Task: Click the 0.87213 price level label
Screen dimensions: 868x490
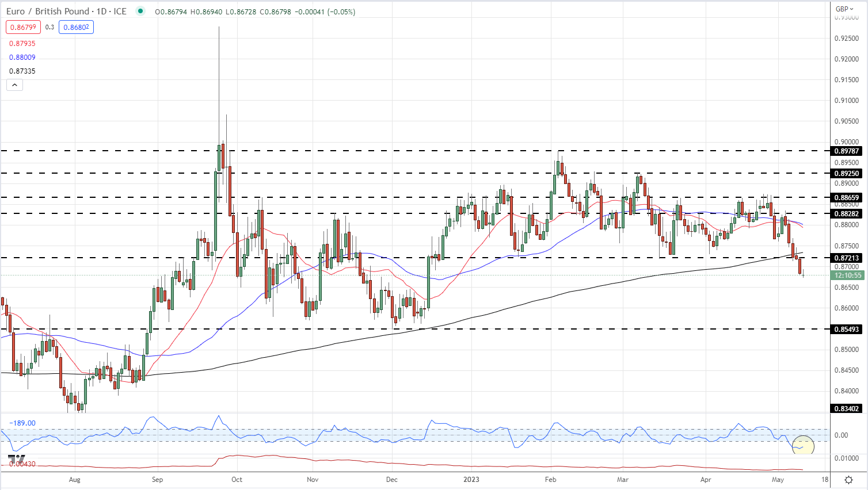Action: coord(847,258)
